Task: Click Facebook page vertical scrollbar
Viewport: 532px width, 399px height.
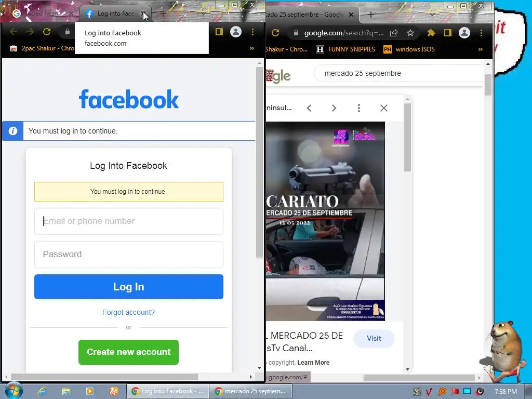Action: tap(260, 162)
